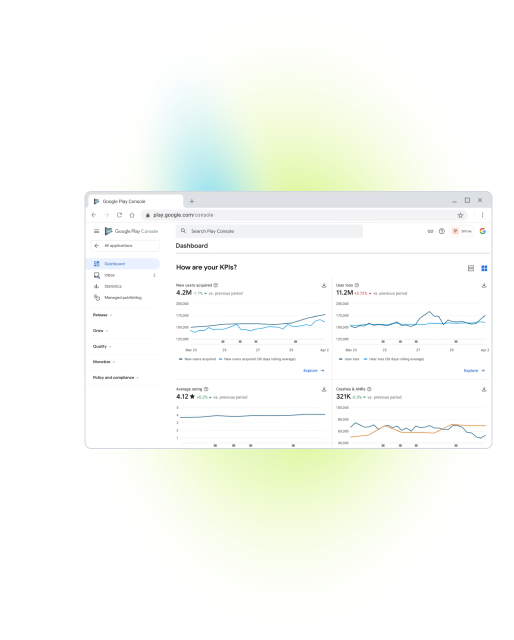The height and width of the screenshot is (640, 514).
Task: Click User loss rolling average legend entry
Action: coord(394,359)
